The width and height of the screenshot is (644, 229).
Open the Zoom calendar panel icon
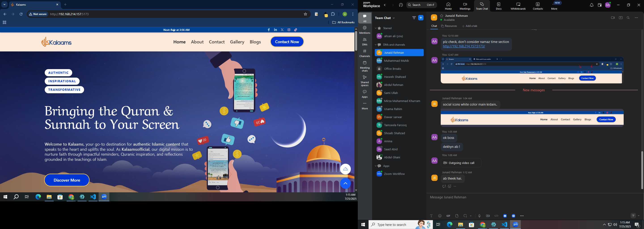(600, 5)
